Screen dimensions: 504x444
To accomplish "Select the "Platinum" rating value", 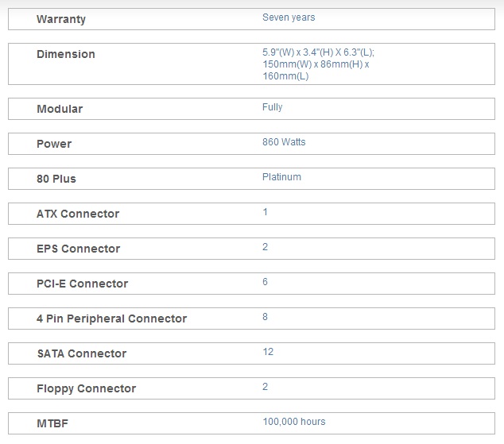I will tap(281, 177).
